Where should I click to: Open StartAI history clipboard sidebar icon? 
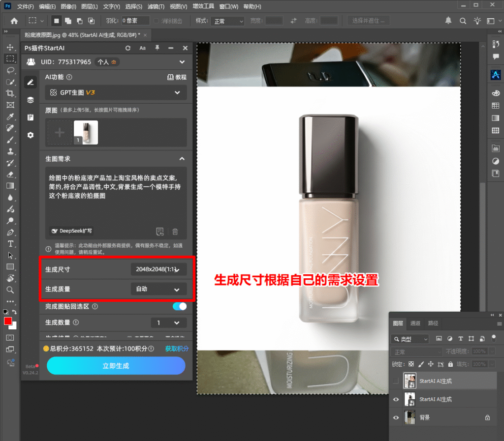click(x=31, y=118)
